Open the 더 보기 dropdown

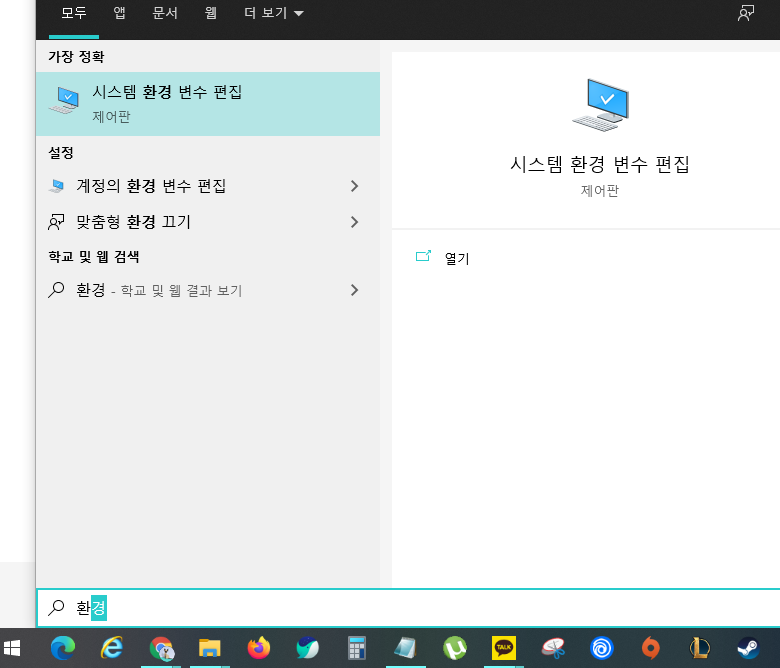273,13
